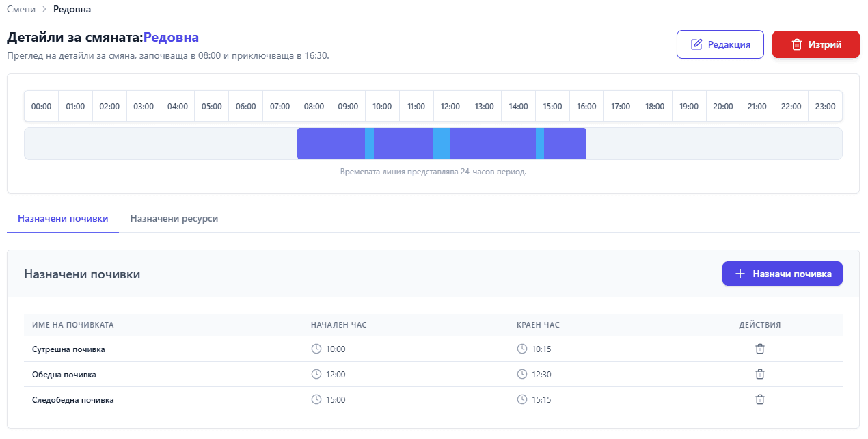Click the clock icon next to 10:00

[x=316, y=349]
